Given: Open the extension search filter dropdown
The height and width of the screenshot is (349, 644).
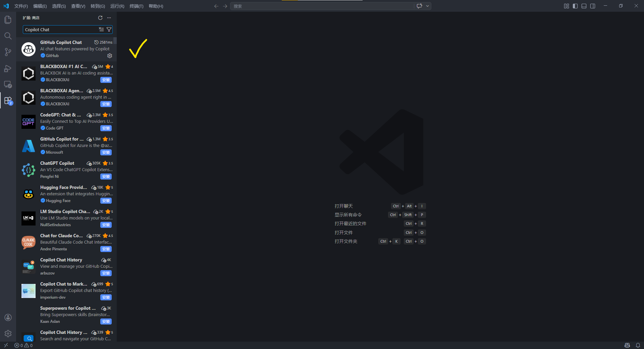Looking at the screenshot, I should coord(109,30).
